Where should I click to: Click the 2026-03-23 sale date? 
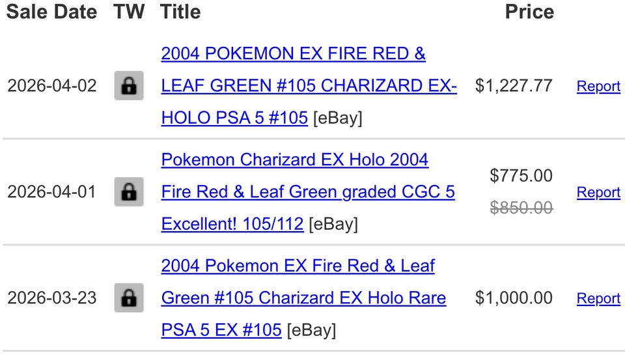pos(52,298)
